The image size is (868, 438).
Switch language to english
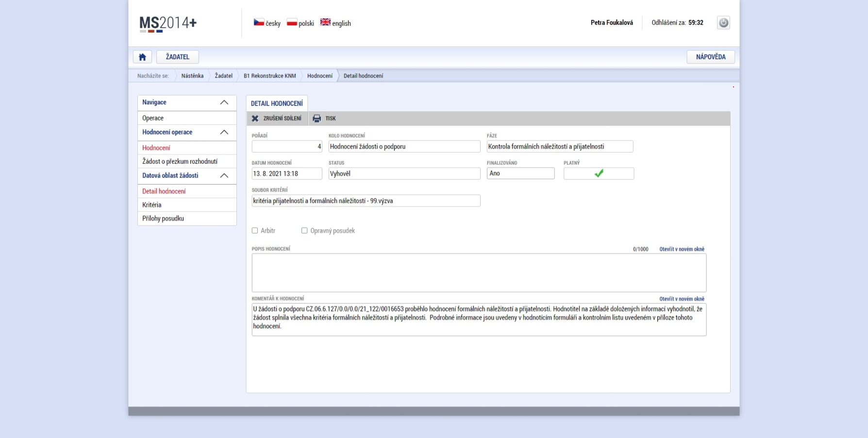tap(341, 23)
